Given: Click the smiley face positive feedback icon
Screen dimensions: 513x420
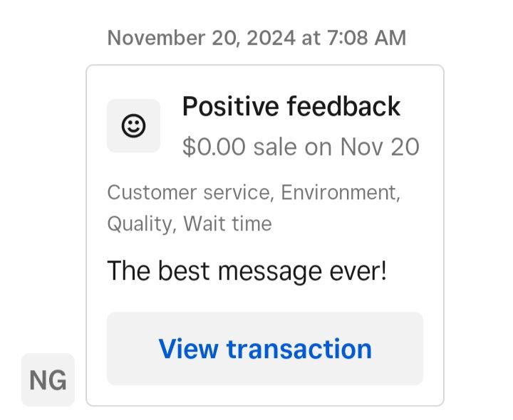Looking at the screenshot, I should [133, 126].
